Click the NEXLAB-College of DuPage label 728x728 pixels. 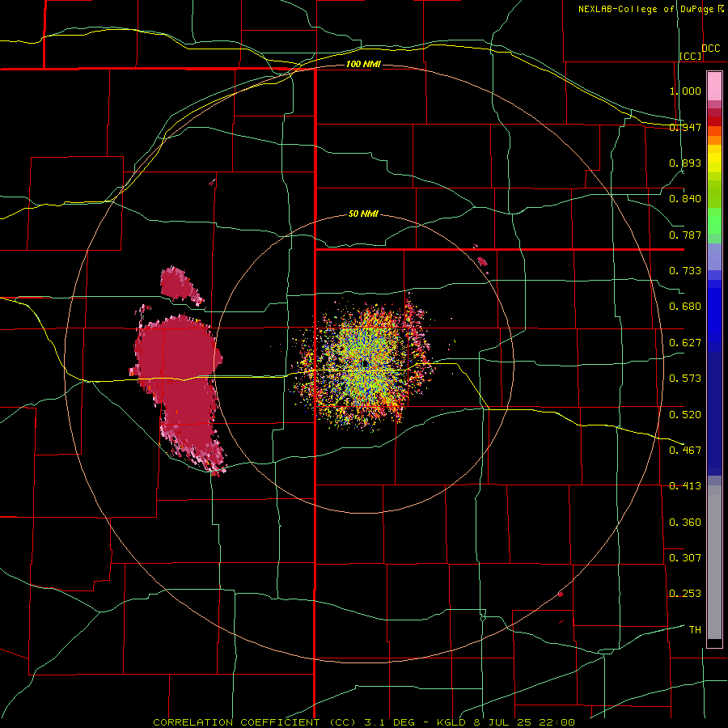click(x=645, y=9)
